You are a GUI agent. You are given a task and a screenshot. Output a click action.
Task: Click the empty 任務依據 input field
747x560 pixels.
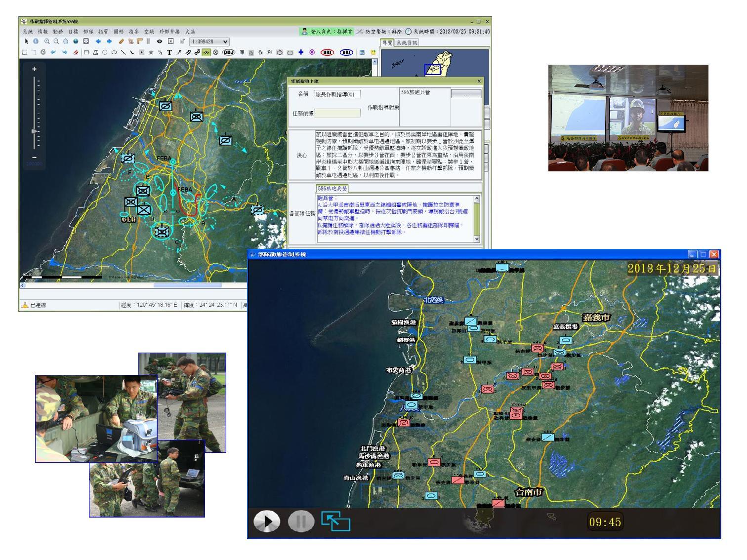pyautogui.click(x=337, y=113)
